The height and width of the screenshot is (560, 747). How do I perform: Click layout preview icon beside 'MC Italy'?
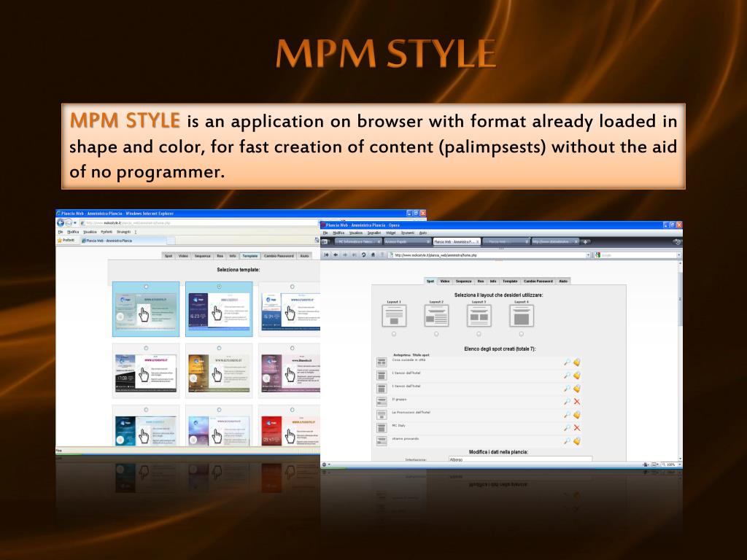click(382, 428)
